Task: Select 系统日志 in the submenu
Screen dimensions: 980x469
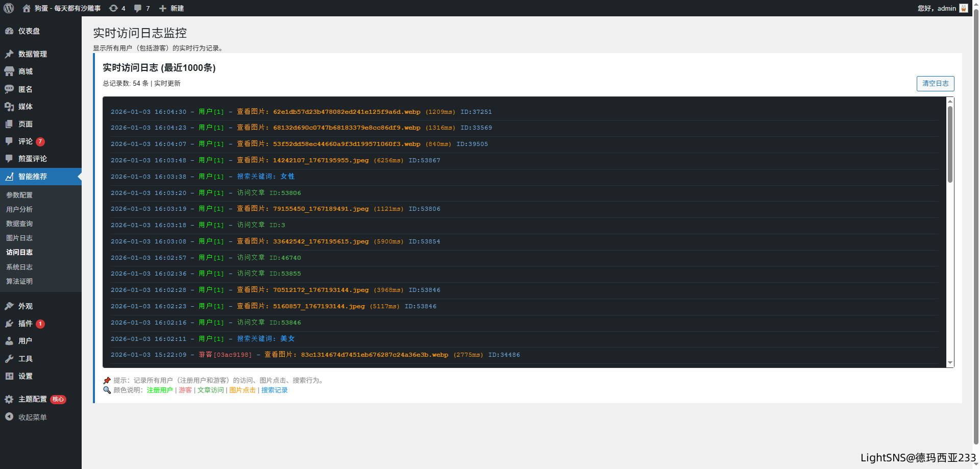Action: click(19, 267)
